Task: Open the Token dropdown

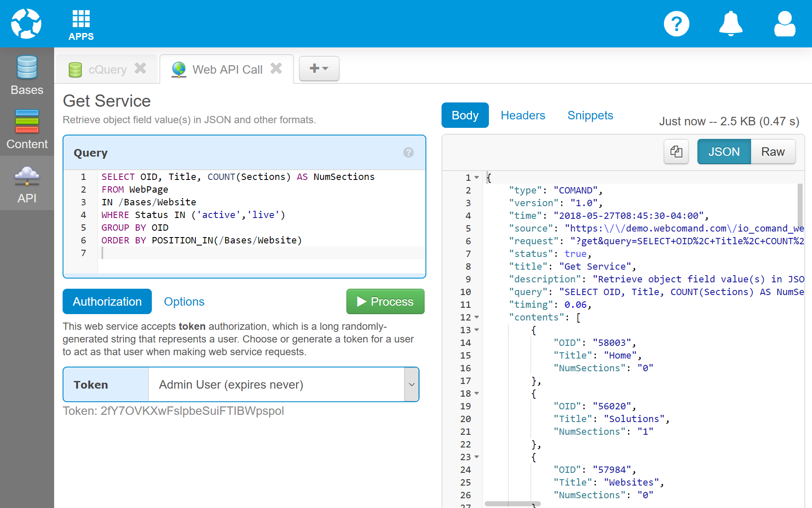Action: [x=411, y=384]
